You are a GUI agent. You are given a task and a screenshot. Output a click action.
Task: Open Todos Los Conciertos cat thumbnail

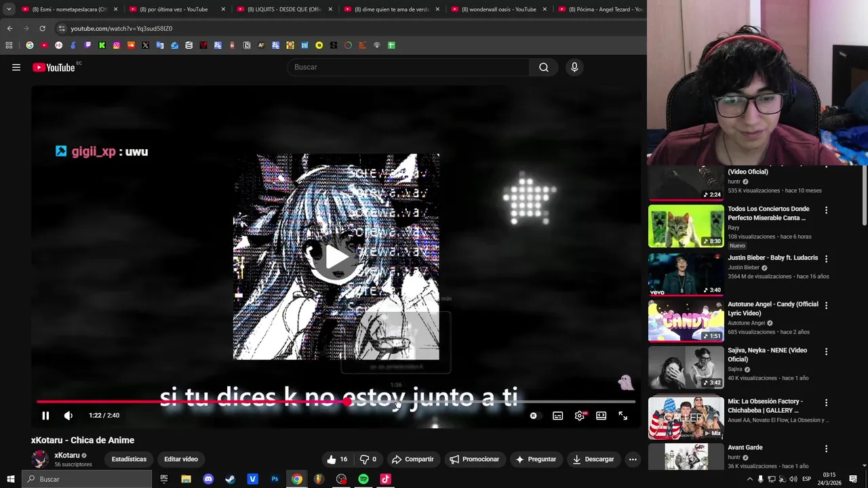(x=686, y=226)
